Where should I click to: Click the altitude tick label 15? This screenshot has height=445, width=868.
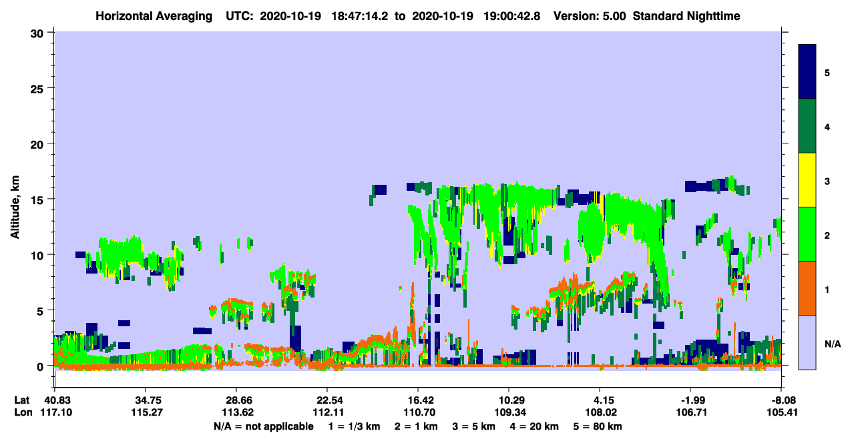(39, 199)
